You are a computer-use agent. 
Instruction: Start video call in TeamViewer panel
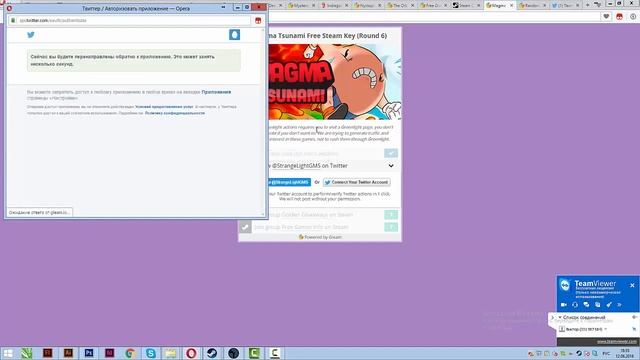click(564, 305)
